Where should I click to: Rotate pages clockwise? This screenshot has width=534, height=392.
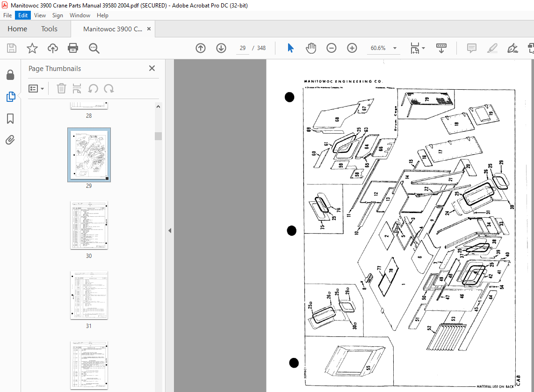point(109,89)
